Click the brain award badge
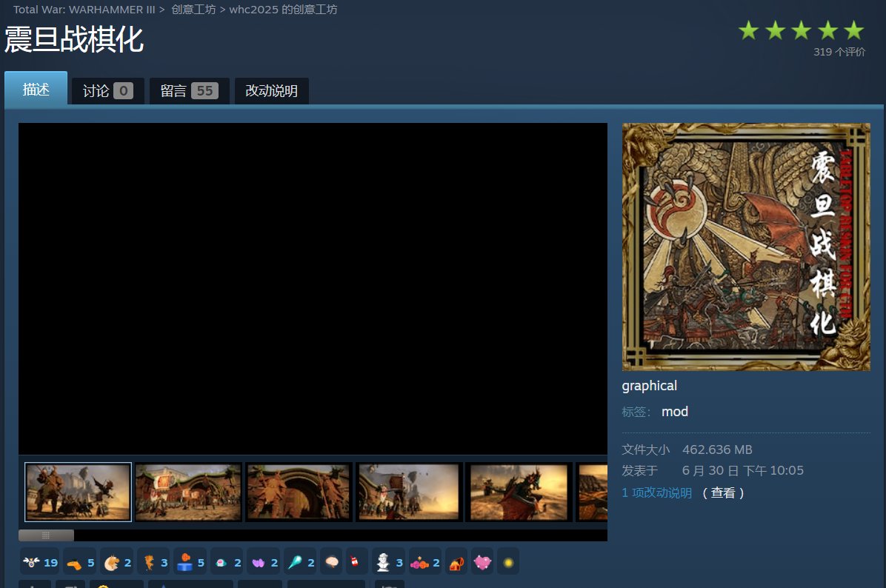 [332, 562]
